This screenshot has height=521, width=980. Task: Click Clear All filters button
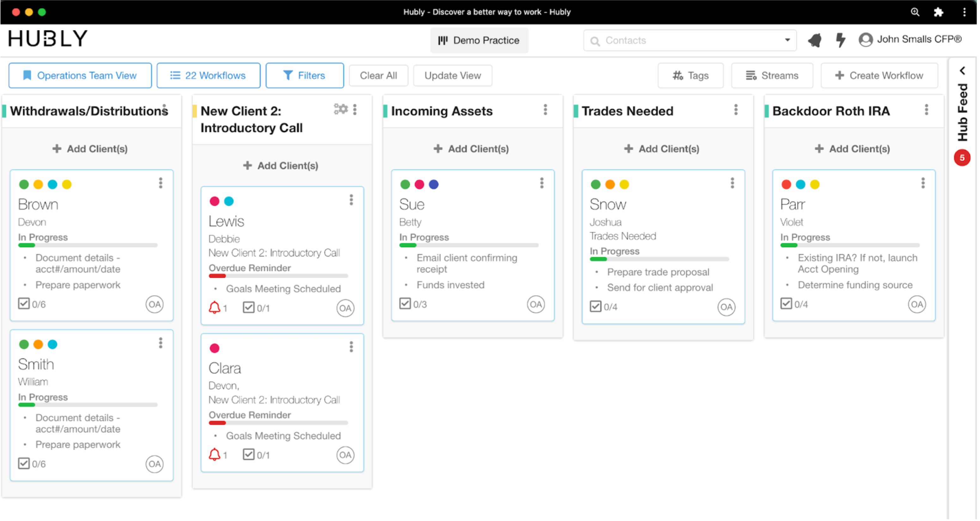coord(378,75)
